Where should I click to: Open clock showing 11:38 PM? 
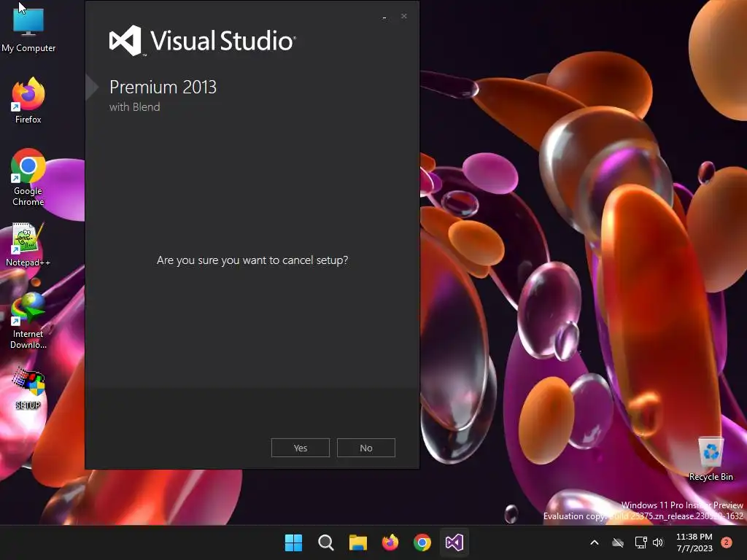tap(694, 542)
